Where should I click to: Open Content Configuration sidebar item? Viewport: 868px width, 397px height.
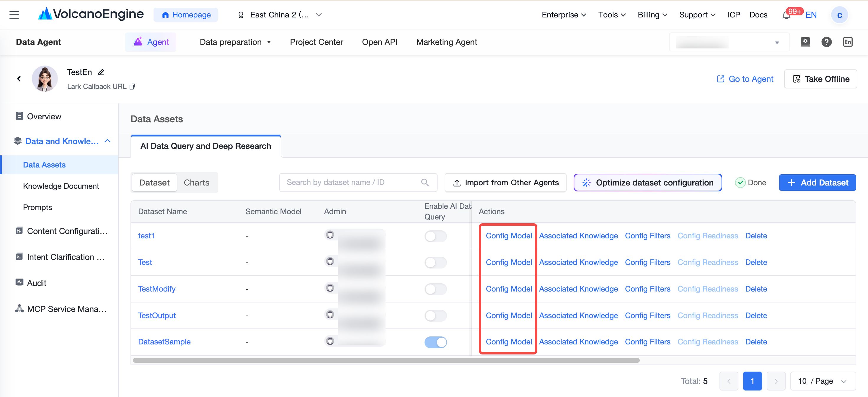[61, 231]
